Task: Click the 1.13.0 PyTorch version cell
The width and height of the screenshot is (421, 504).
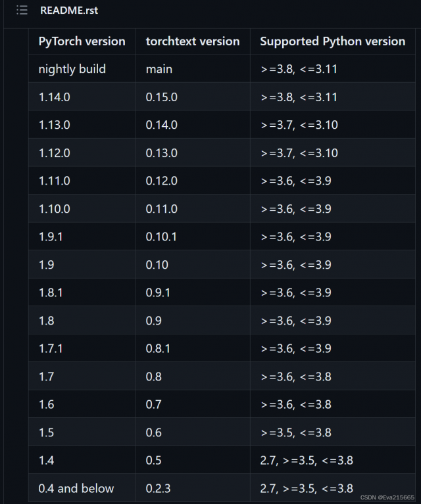Action: [x=55, y=125]
